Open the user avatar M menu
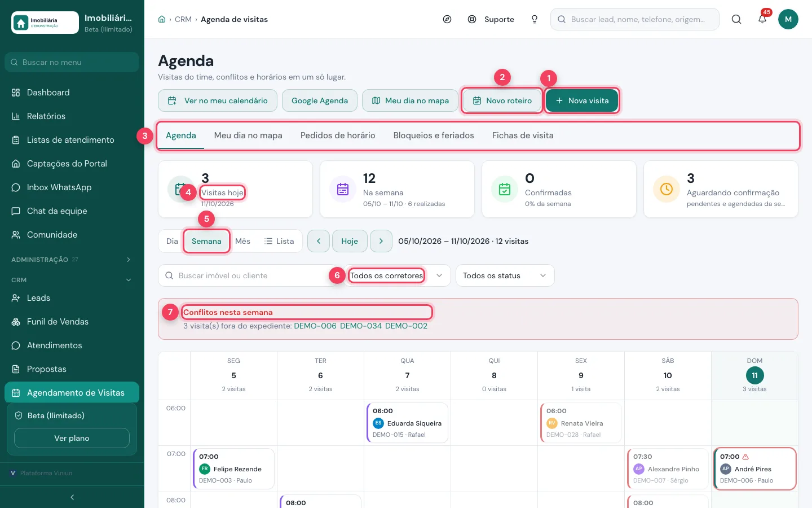Viewport: 812px width, 508px height. tap(788, 19)
